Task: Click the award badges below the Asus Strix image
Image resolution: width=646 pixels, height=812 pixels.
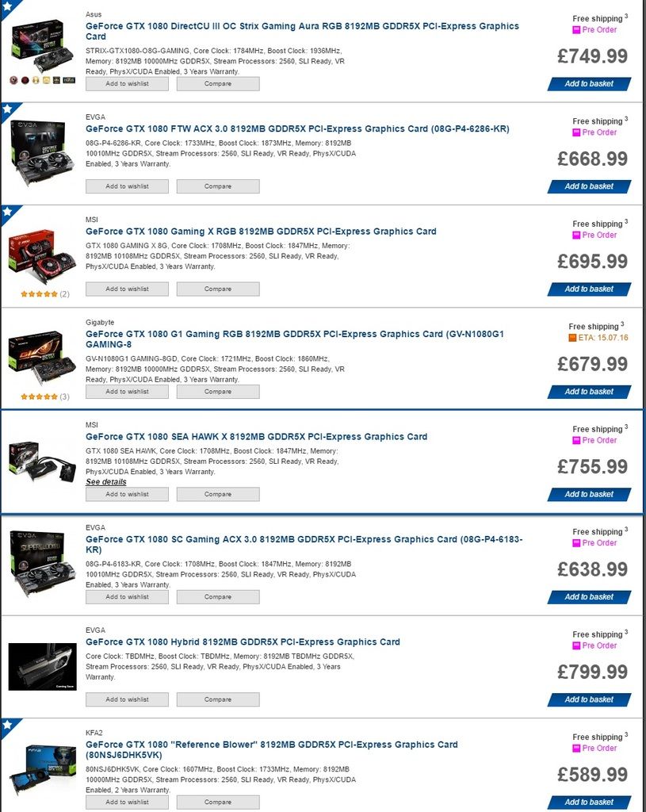Action: (x=43, y=80)
